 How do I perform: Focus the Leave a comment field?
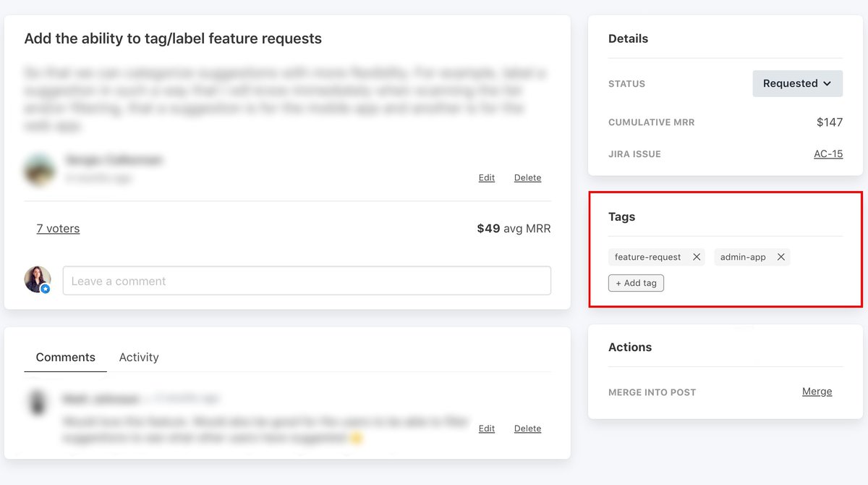click(307, 281)
